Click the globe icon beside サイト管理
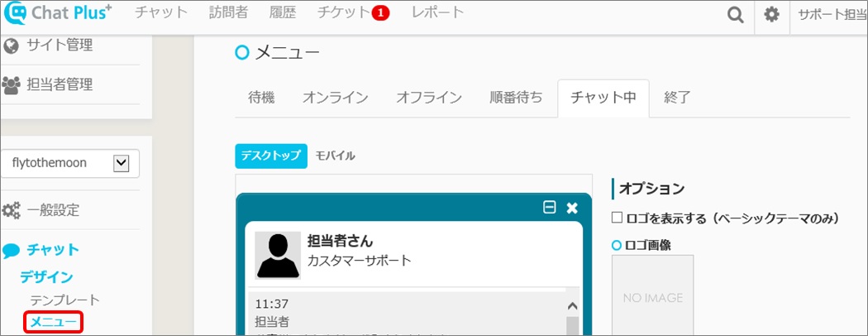Screen dimensions: 868x336 coord(11,46)
